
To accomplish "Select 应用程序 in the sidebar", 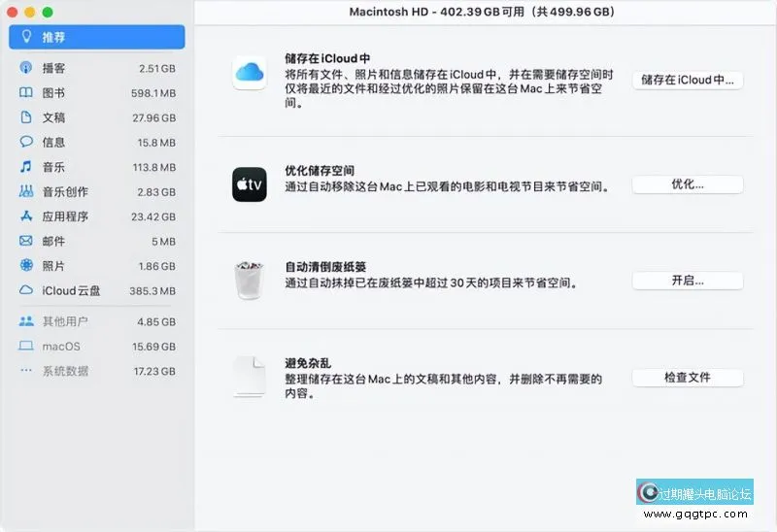I will click(x=96, y=216).
